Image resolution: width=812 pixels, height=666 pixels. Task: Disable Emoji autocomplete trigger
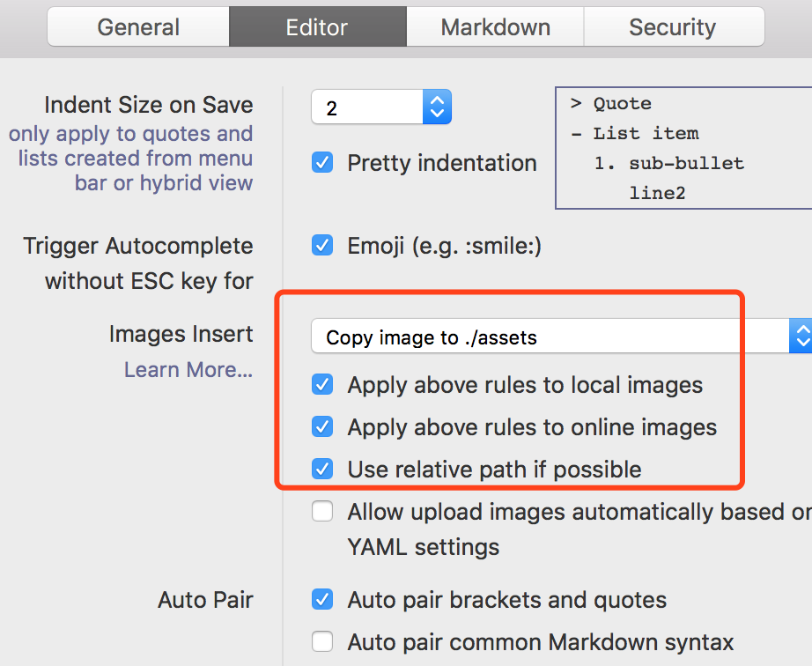tap(322, 245)
